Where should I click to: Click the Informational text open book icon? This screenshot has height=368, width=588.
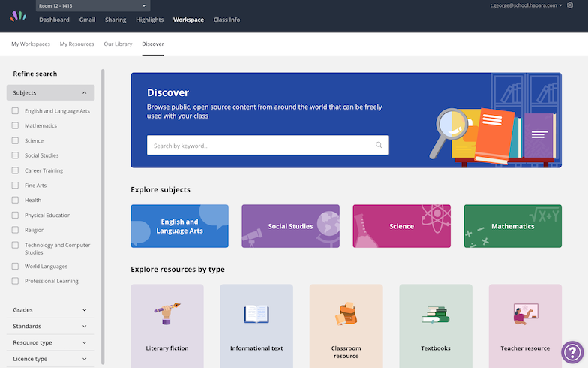tap(256, 314)
